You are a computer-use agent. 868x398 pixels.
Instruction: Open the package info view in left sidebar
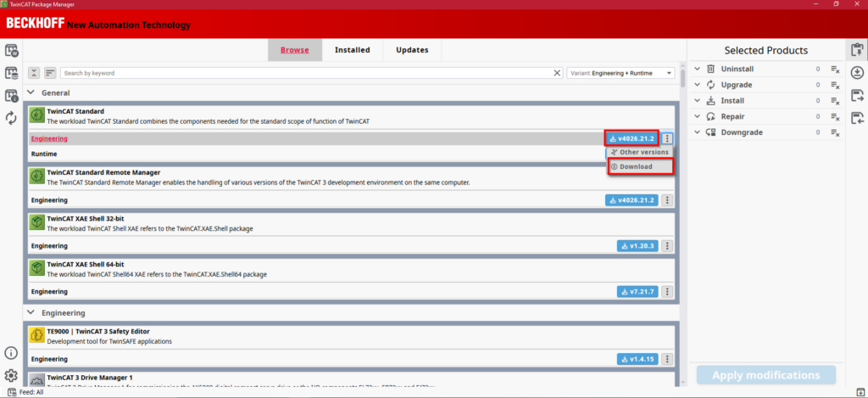point(11,96)
